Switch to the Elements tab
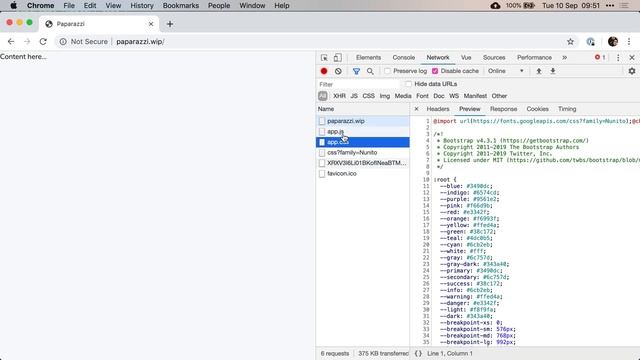 click(x=368, y=58)
